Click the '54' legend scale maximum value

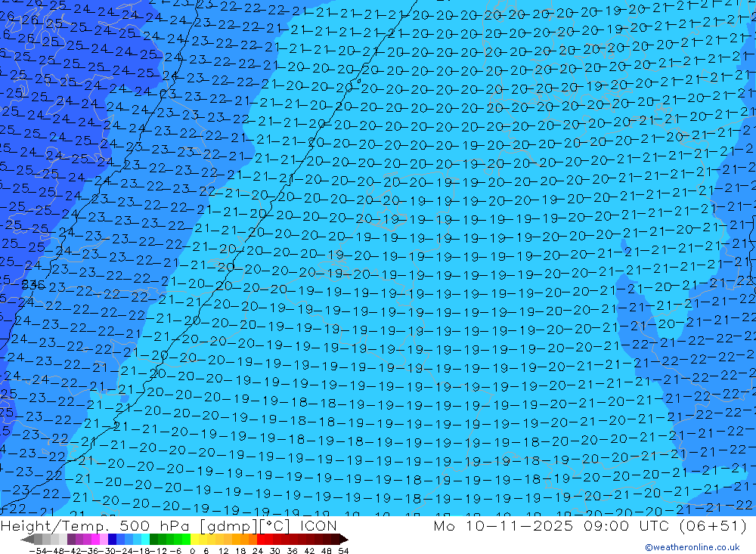343,551
